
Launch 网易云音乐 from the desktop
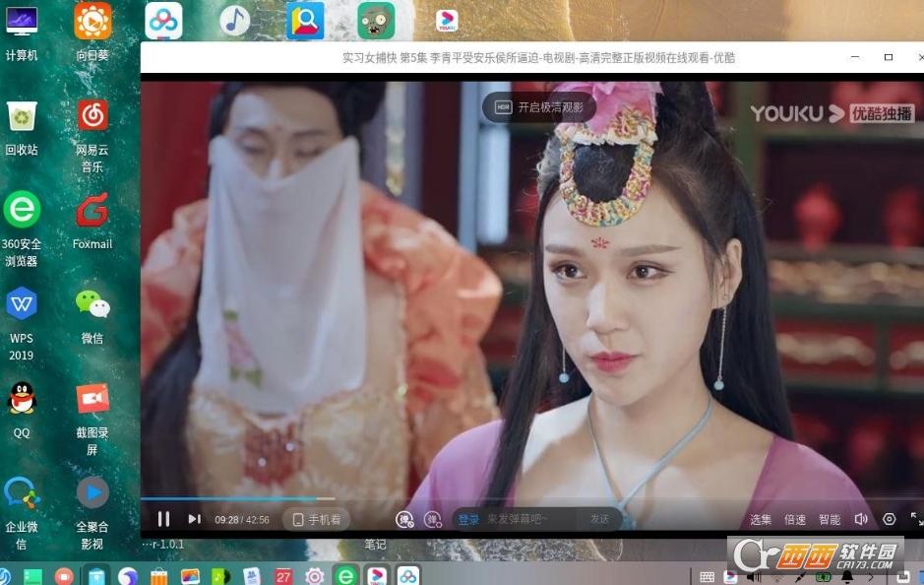tap(92, 136)
